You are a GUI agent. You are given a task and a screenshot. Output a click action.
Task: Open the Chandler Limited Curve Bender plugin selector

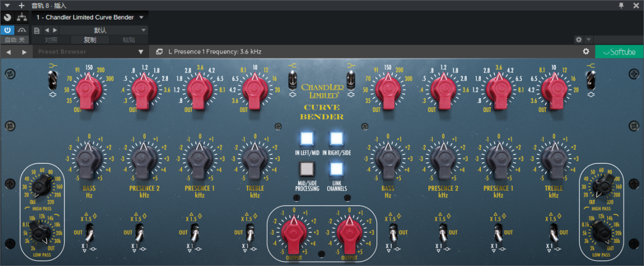[x=89, y=17]
